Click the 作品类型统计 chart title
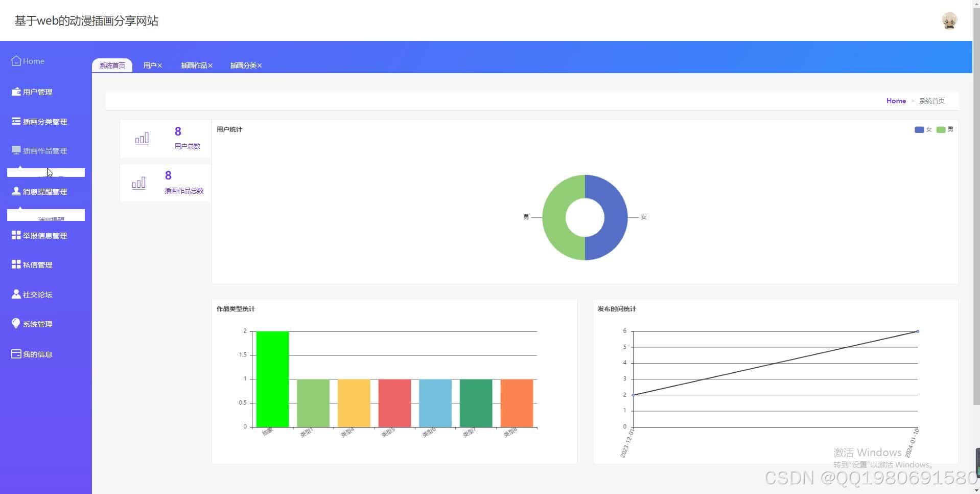Viewport: 980px width, 494px height. click(x=236, y=309)
